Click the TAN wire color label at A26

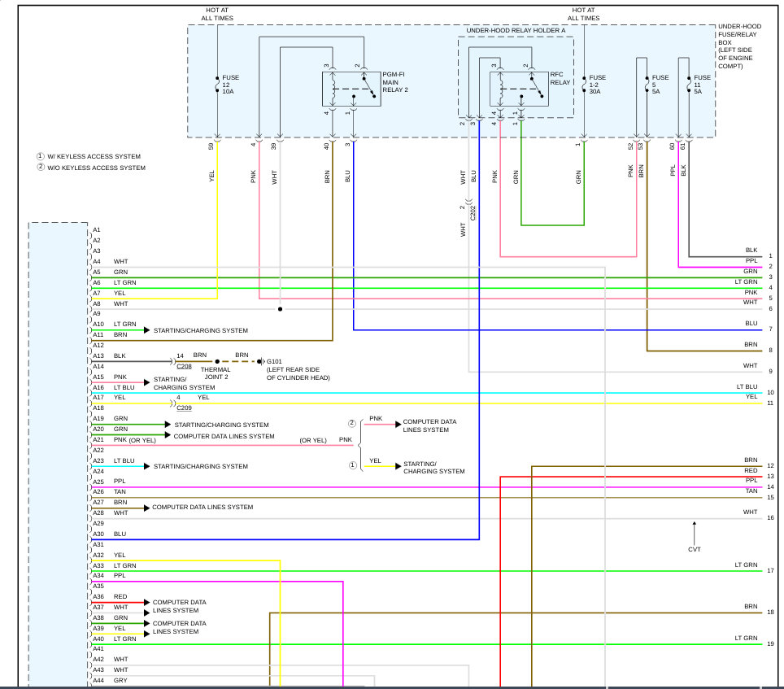point(120,491)
